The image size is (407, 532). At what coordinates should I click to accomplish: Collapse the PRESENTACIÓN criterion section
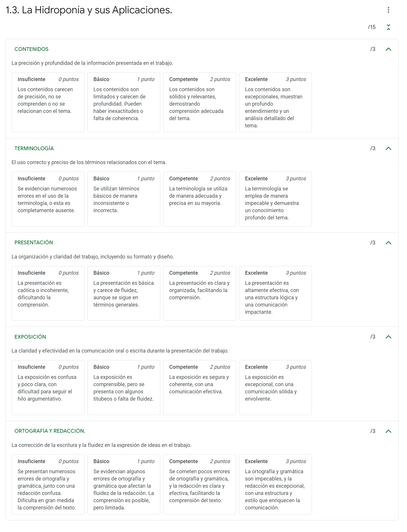pos(388,243)
